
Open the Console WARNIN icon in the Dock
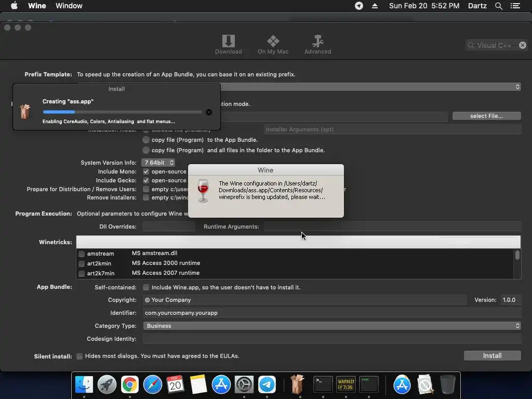pyautogui.click(x=345, y=384)
